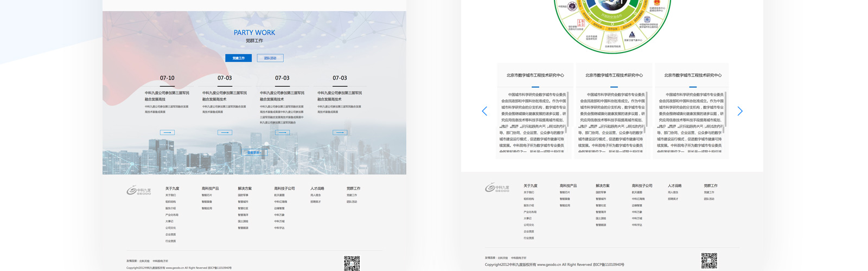Click scrollbar in the third research center card
This screenshot has width=868, height=271.
point(724,114)
